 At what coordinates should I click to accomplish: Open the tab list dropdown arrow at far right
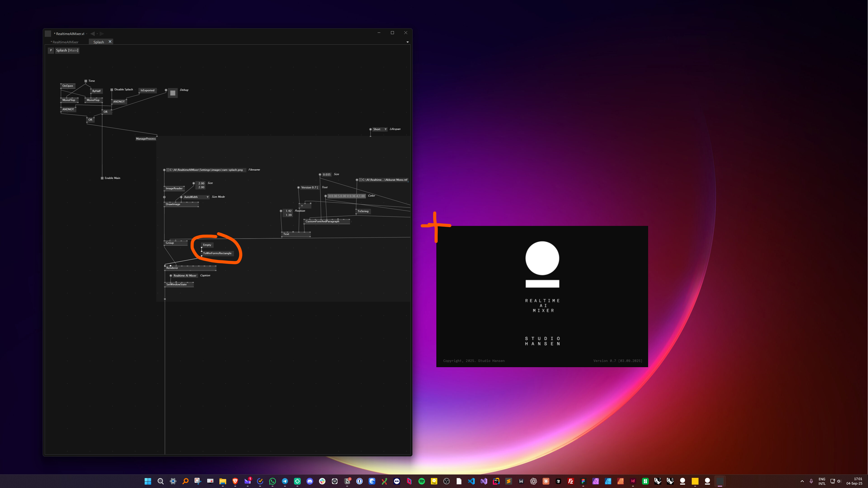click(407, 42)
